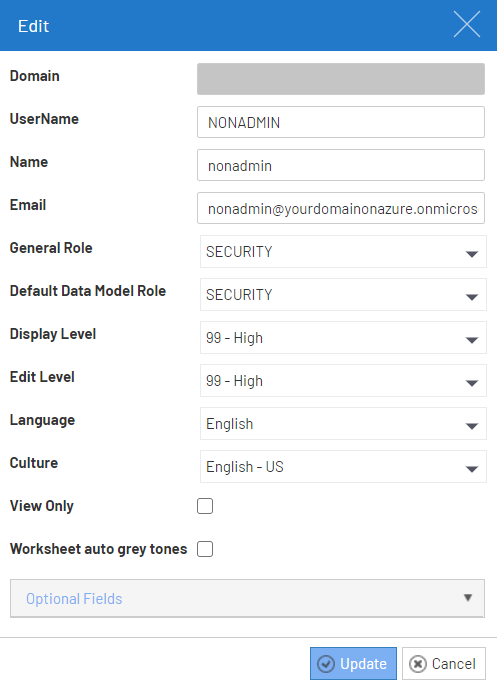Click the checkmark icon on Update button
Viewport: 497px width, 691px height.
point(326,664)
